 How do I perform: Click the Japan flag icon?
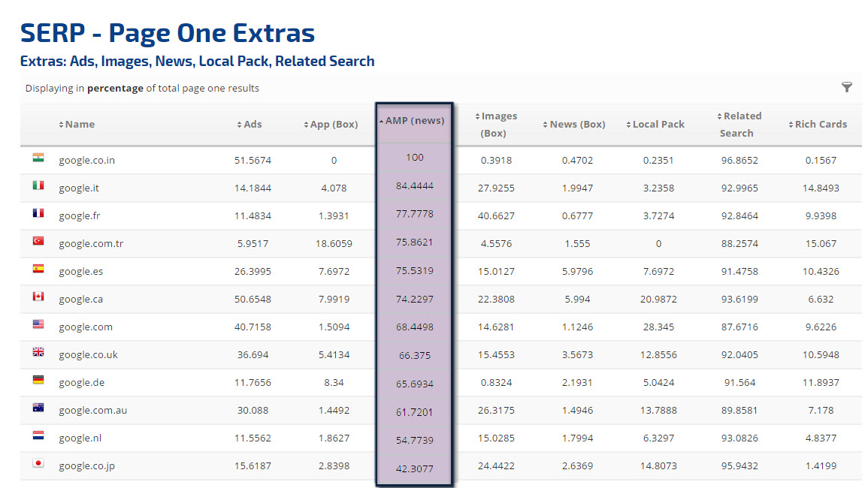[x=38, y=463]
